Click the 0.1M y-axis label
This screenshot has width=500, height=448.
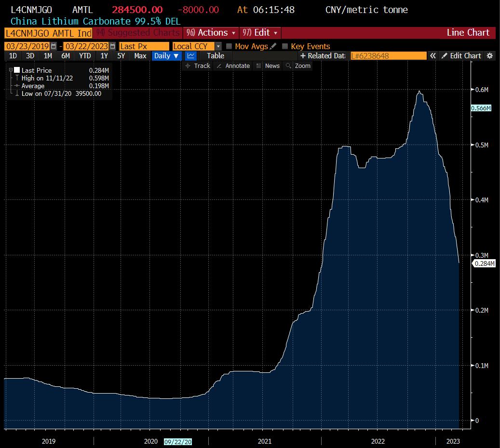(x=482, y=366)
